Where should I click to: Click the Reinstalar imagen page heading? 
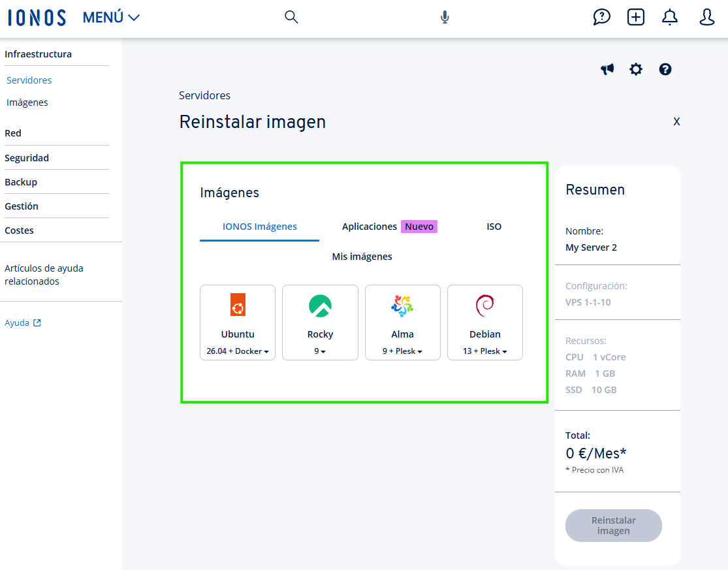point(253,122)
